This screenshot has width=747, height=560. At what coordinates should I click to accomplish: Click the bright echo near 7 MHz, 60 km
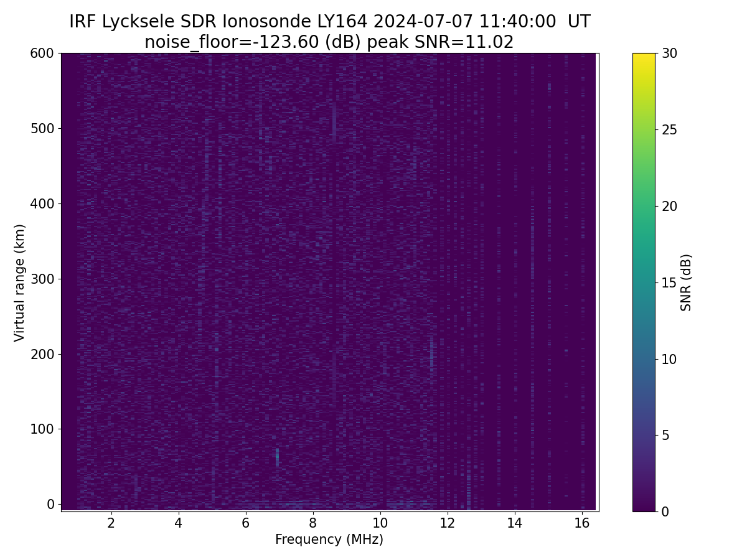pos(277,457)
